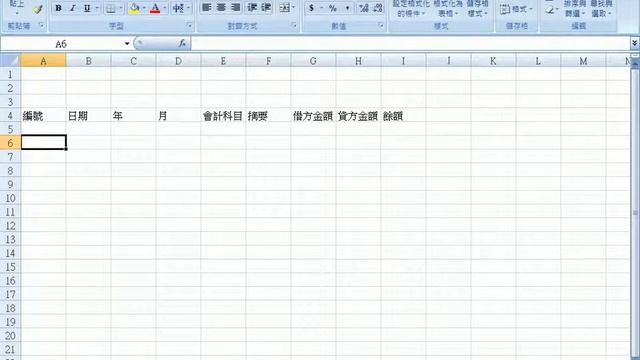The image size is (640, 360).
Task: Select column K header
Action: tap(493, 61)
